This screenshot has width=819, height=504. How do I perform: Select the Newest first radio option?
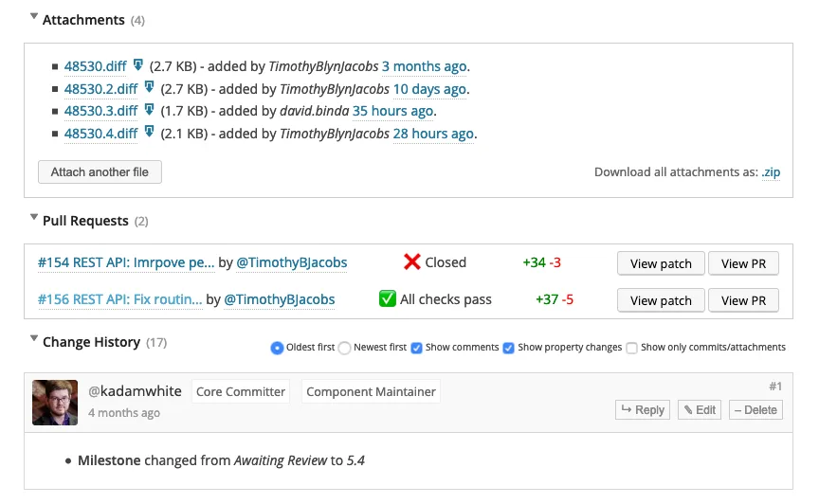pos(345,348)
